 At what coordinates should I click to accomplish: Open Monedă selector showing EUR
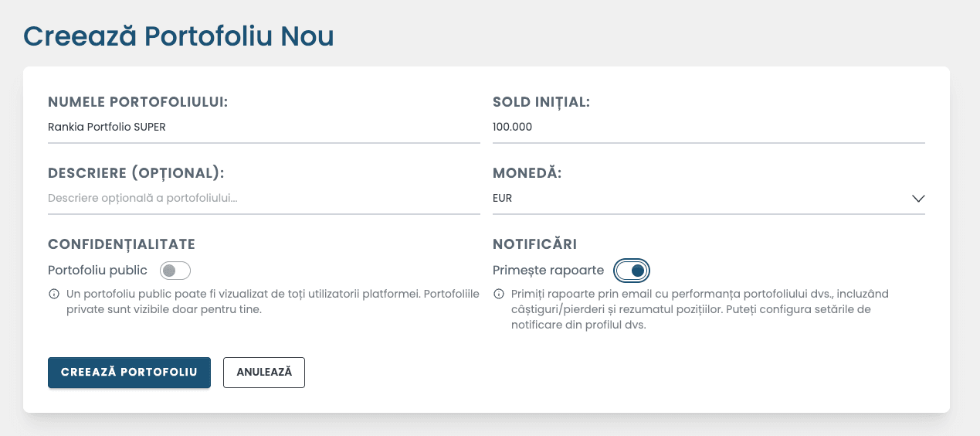click(x=695, y=198)
